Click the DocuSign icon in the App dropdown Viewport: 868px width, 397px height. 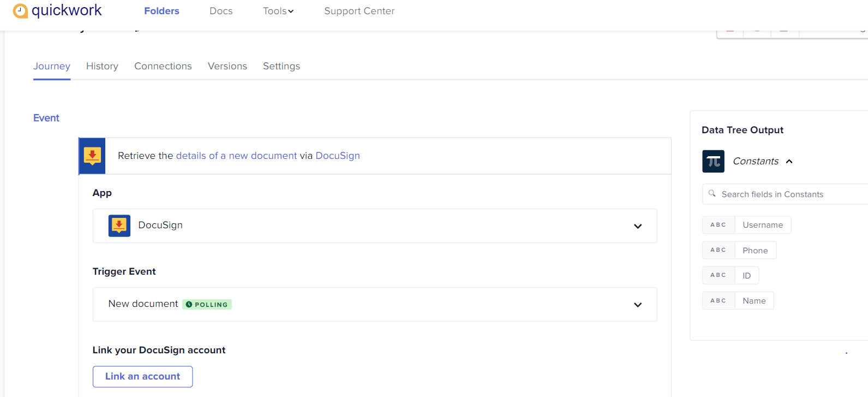119,226
